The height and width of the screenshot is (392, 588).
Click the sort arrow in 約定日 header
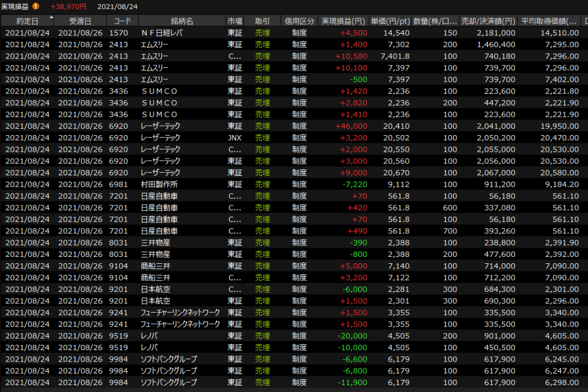[x=51, y=18]
